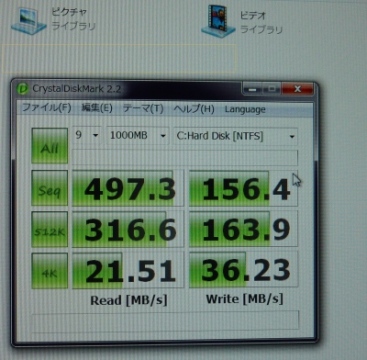Click the CrystalDiskMark title bar icon
The height and width of the screenshot is (360, 367).
point(23,89)
